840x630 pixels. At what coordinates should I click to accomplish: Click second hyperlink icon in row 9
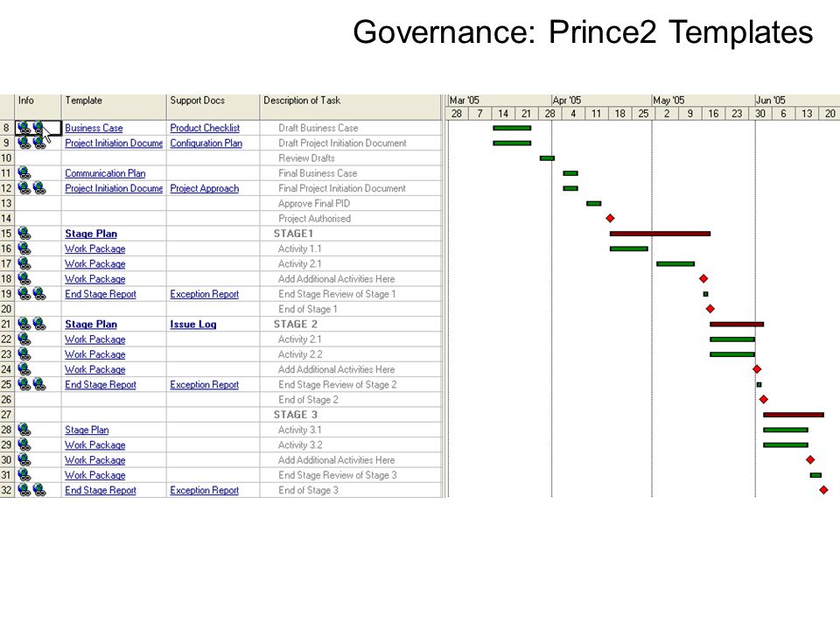coord(39,143)
